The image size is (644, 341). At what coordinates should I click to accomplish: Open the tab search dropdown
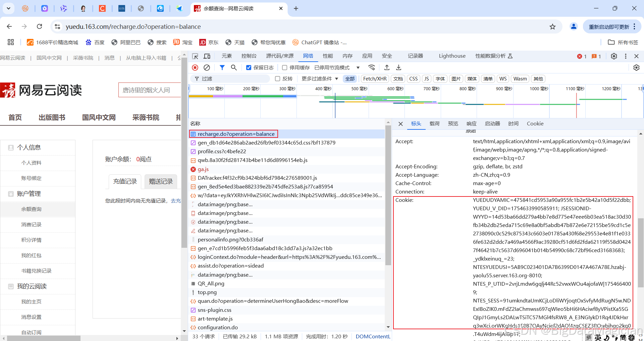[x=8, y=8]
